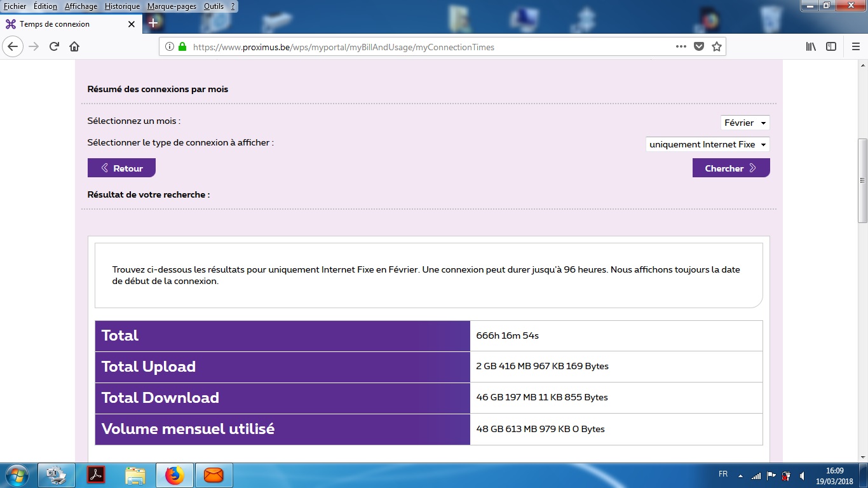Go to the Firefox home page
The height and width of the screenshot is (488, 868).
click(x=74, y=46)
